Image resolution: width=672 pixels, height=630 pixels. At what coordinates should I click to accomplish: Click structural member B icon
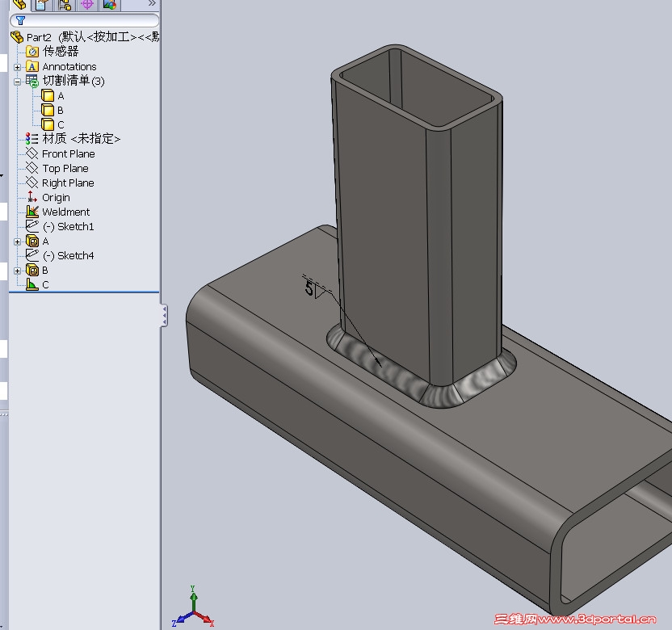(x=32, y=270)
